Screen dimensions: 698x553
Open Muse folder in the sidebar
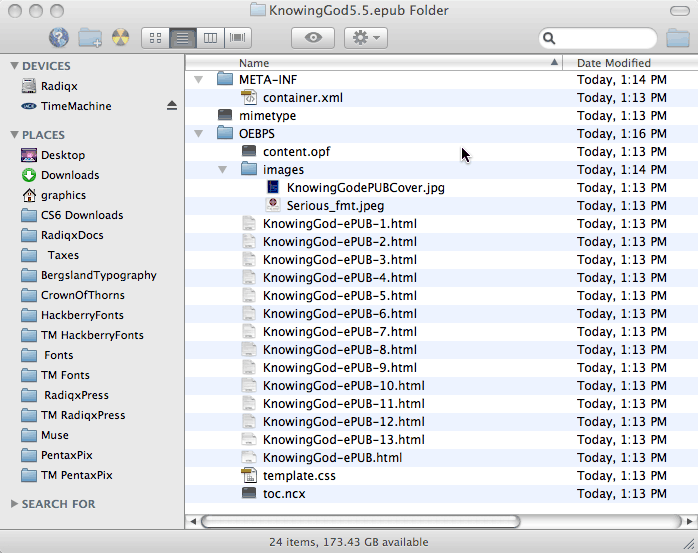click(x=45, y=435)
